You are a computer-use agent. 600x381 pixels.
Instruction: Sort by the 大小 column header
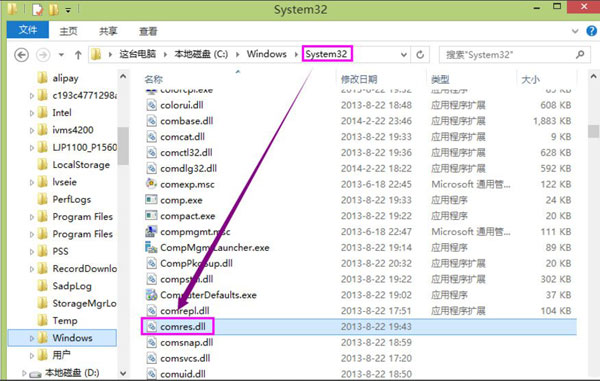tap(530, 79)
